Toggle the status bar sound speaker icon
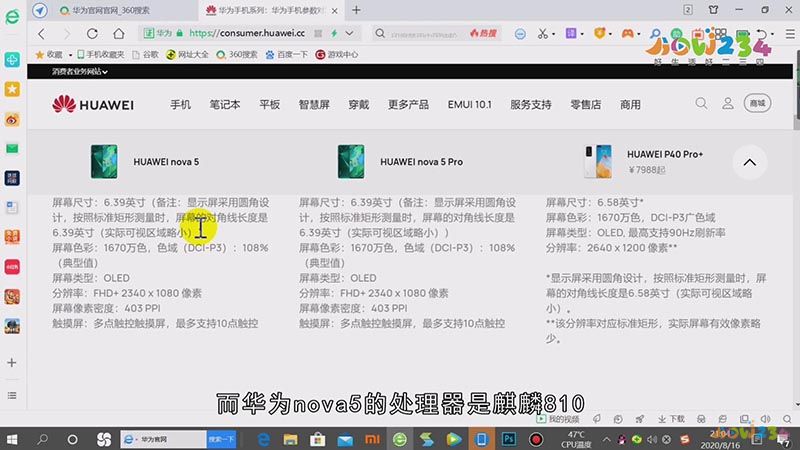Viewport: 800px width, 450px height. 766,419
